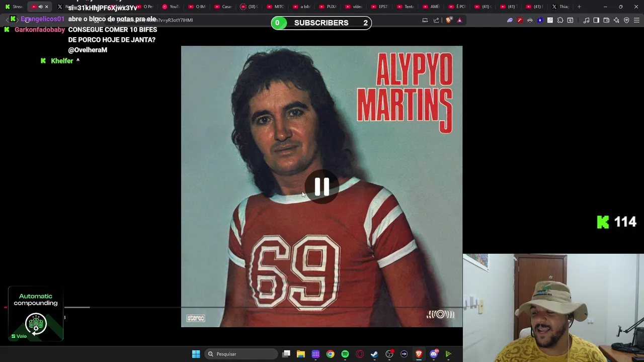Open the music note media control icon
The image size is (644, 362).
[x=586, y=20]
